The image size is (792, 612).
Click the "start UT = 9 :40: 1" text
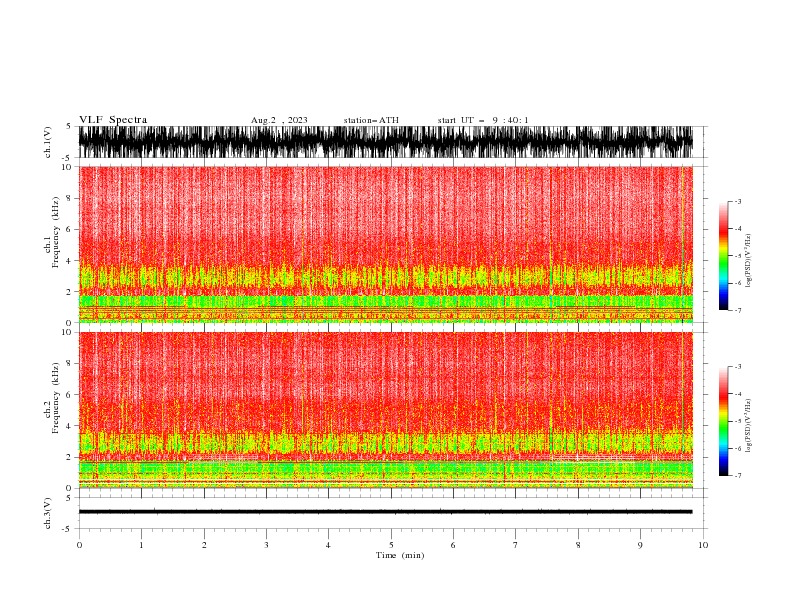tap(483, 120)
